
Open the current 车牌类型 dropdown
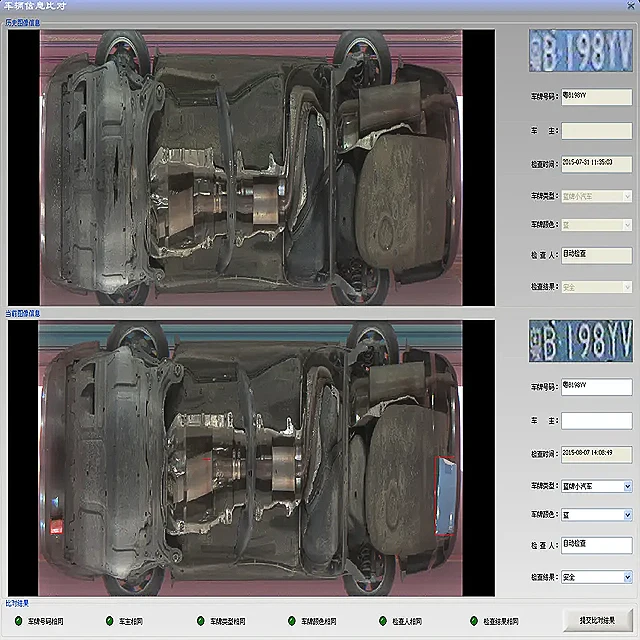point(627,487)
